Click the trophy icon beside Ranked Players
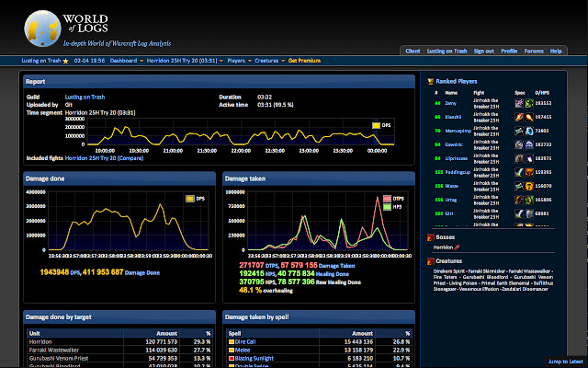This screenshot has width=588, height=368. pyautogui.click(x=431, y=81)
